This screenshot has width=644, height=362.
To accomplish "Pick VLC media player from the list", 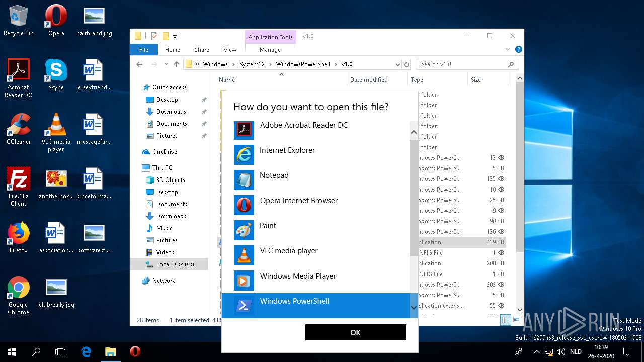I will pos(315,255).
